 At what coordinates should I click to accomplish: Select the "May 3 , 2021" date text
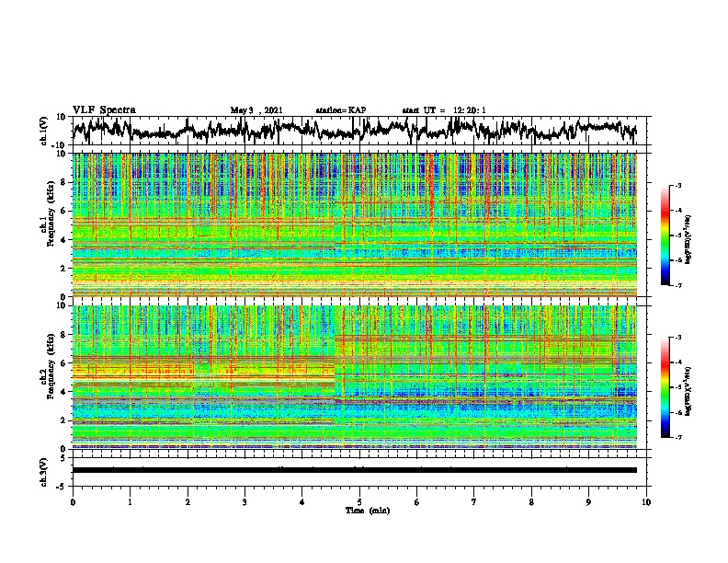pyautogui.click(x=256, y=110)
